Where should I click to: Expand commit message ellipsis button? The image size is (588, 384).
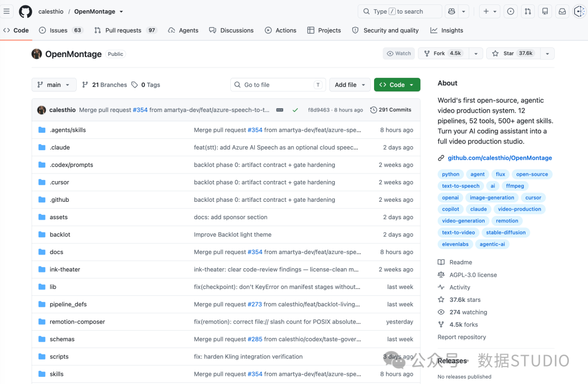pyautogui.click(x=280, y=110)
